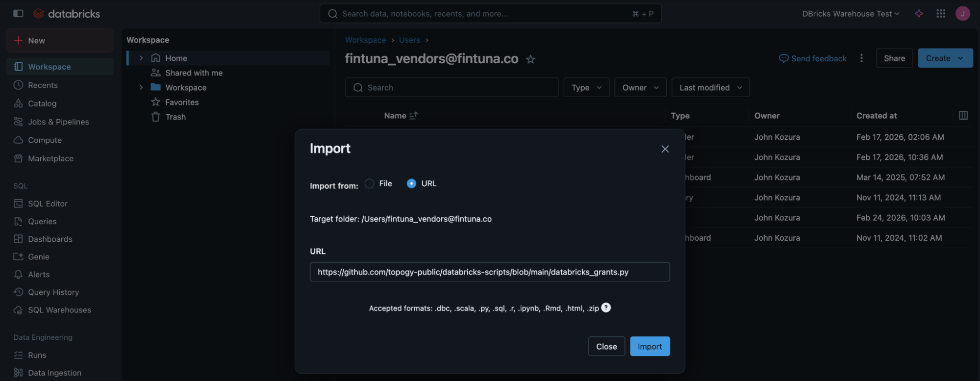
Task: Open Catalog in the sidebar
Action: (60, 103)
